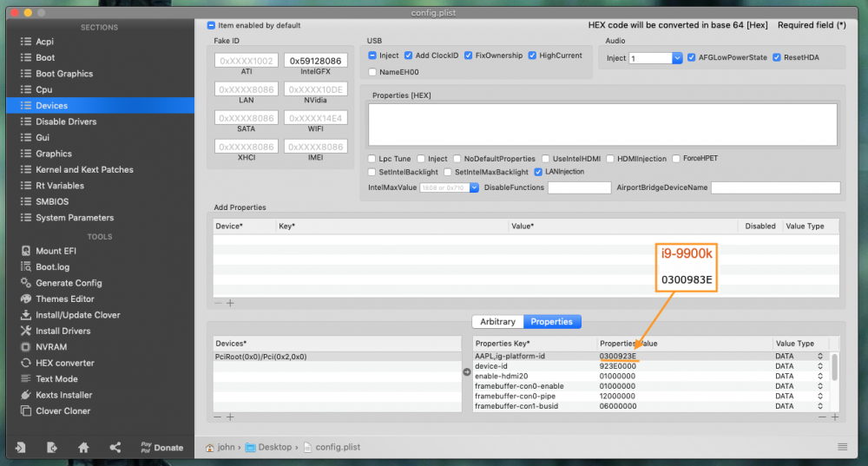Screen dimensions: 868x466
Task: Click the Themes Editor icon
Action: click(25, 299)
